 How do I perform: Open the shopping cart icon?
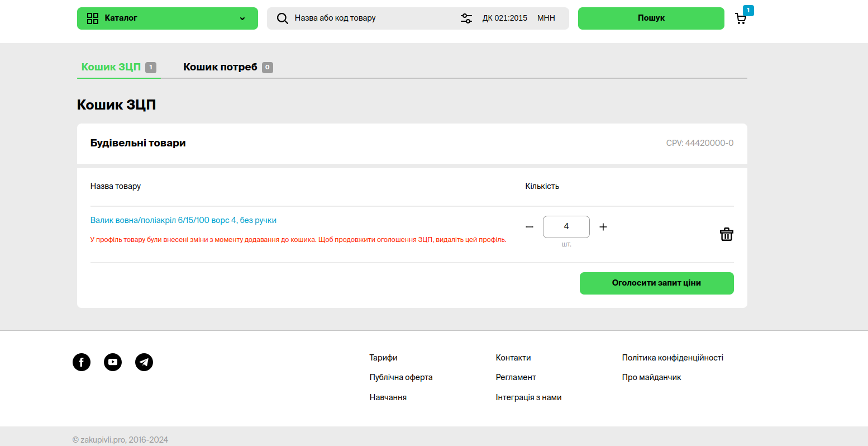click(x=741, y=19)
